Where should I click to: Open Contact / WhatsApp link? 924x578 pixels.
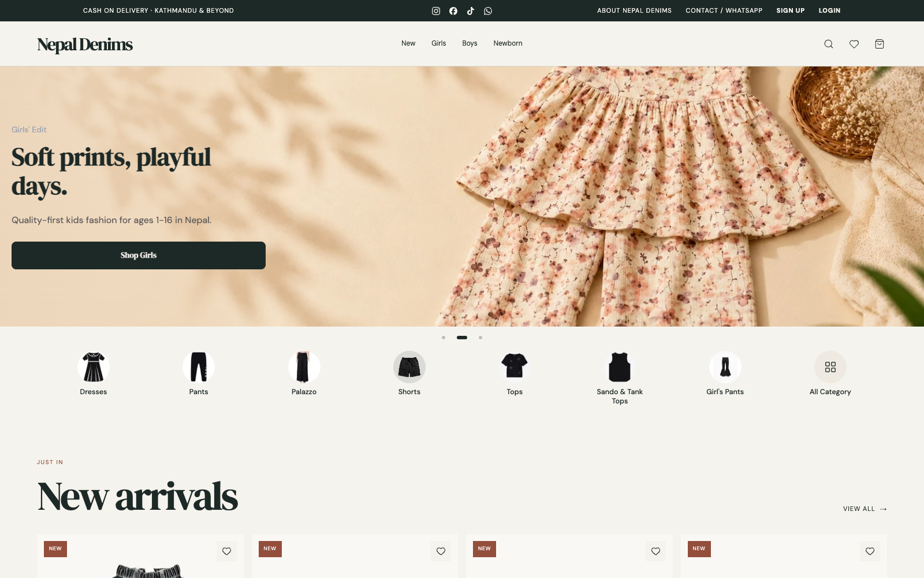(x=724, y=10)
